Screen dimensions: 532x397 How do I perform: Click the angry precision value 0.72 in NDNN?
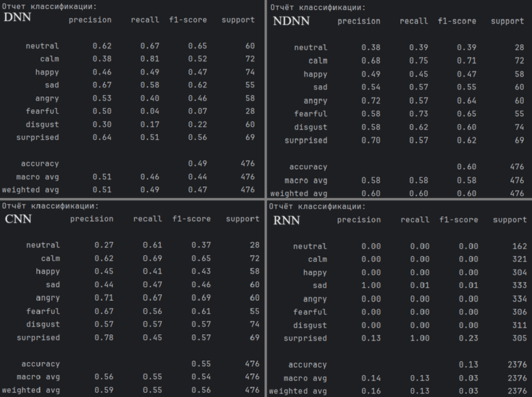pos(370,101)
